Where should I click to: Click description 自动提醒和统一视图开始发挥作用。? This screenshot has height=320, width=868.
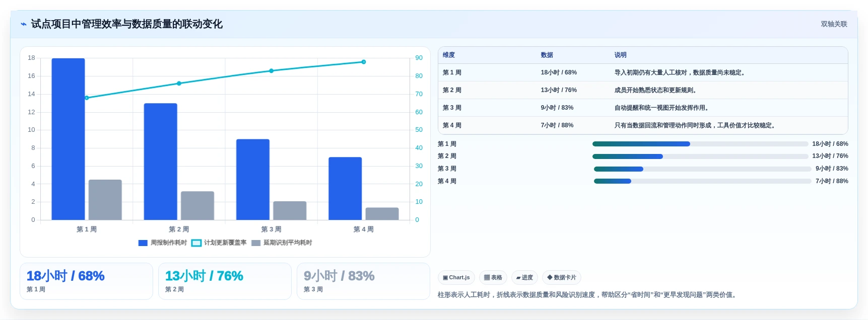[x=663, y=108]
